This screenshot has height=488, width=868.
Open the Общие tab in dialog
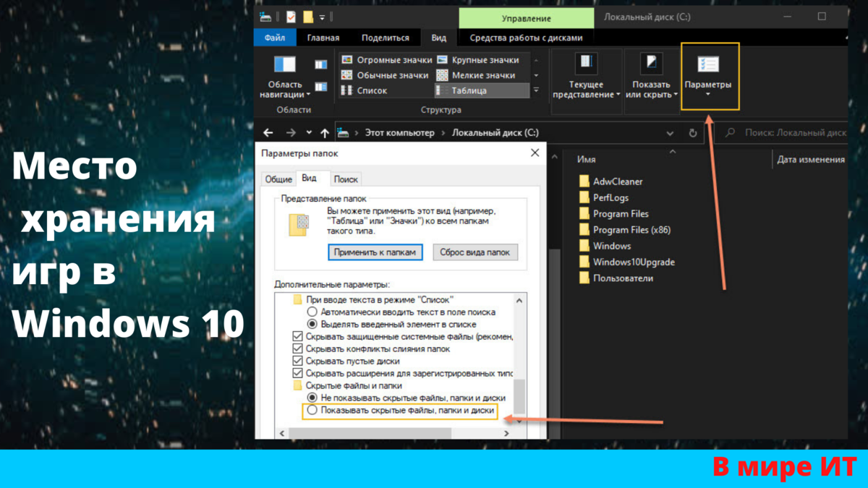coord(278,179)
